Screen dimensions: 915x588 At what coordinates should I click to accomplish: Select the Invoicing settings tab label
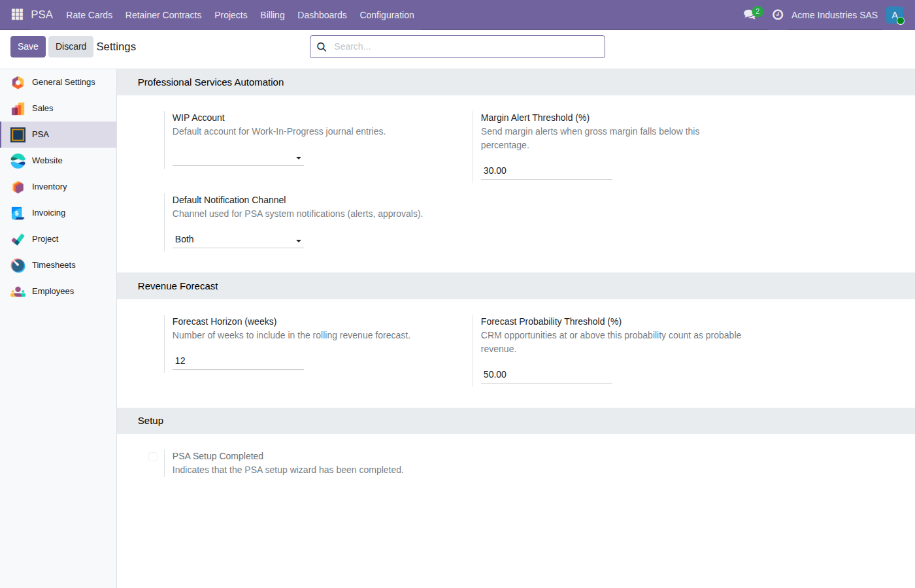[x=48, y=213]
